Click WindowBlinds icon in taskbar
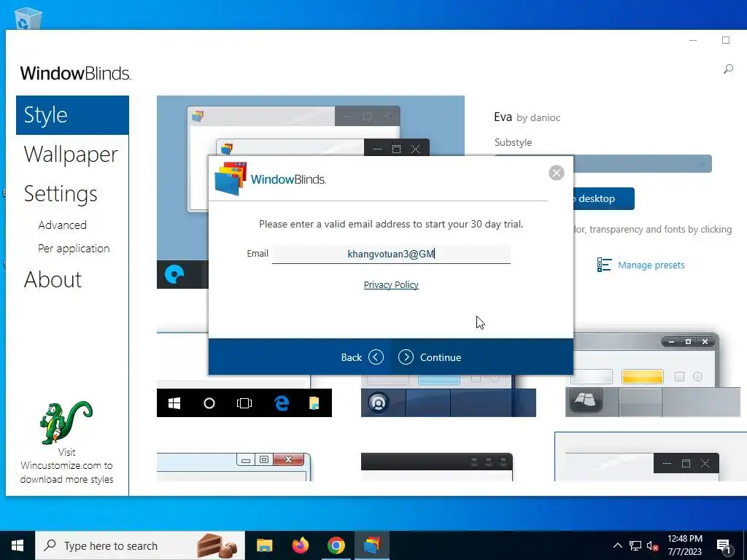Viewport: 747px width, 560px height. coord(372,545)
